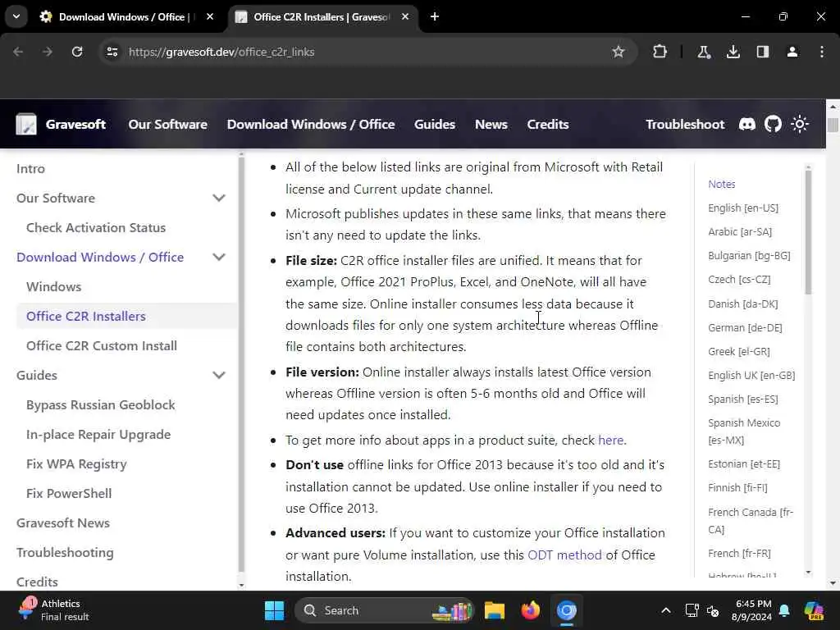Open the Discord server icon link
840x630 pixels.
(746, 125)
